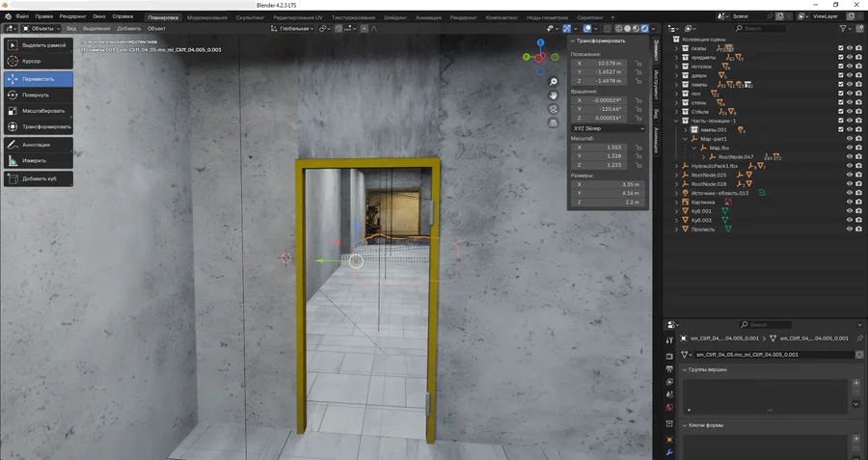Uncheck the лампы collection checkbox
The height and width of the screenshot is (460, 868).
pyautogui.click(x=841, y=84)
